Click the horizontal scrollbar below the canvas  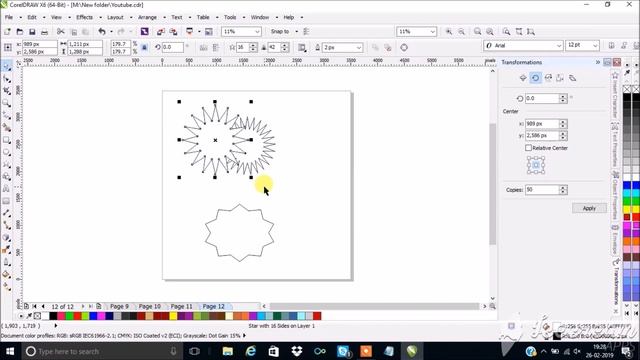374,306
